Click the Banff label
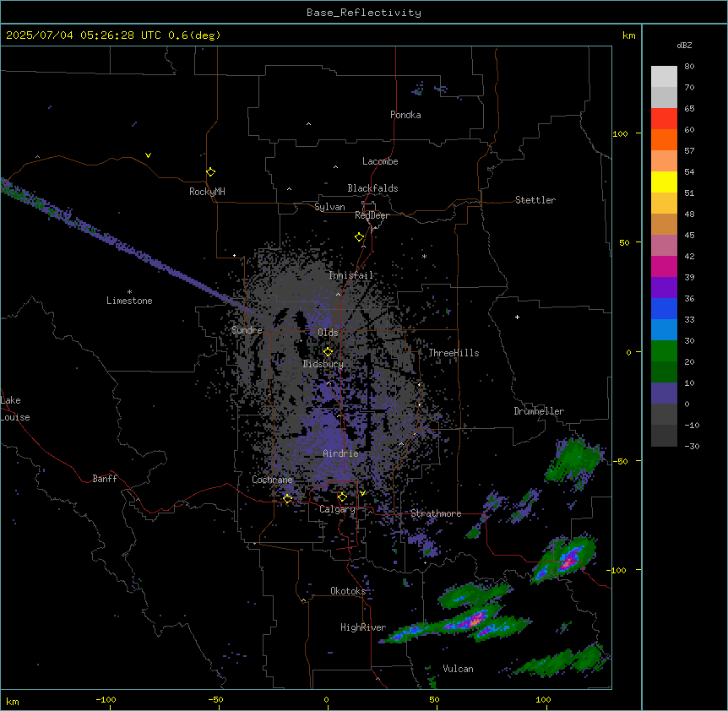728x711 pixels. click(x=105, y=479)
